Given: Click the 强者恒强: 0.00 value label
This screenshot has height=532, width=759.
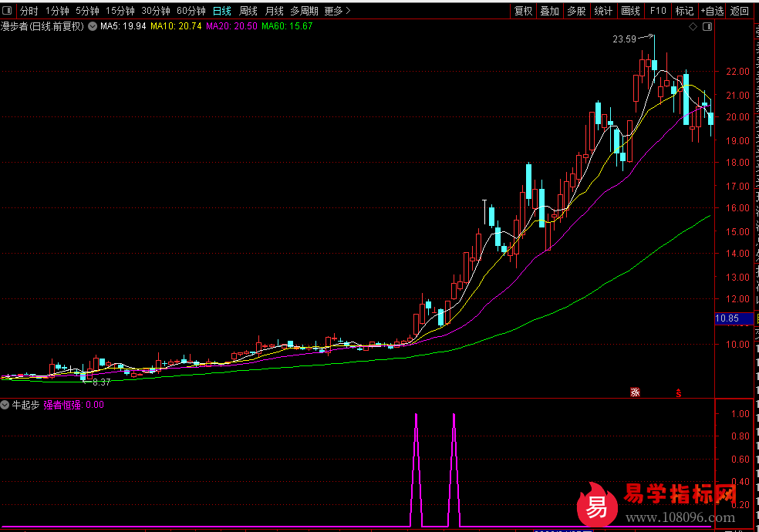Looking at the screenshot, I should [x=73, y=405].
